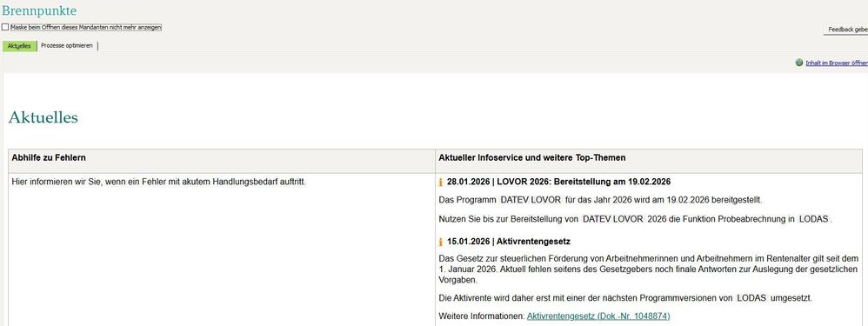Click the 'Brennpunkte' title text
This screenshot has width=868, height=326.
(x=39, y=10)
